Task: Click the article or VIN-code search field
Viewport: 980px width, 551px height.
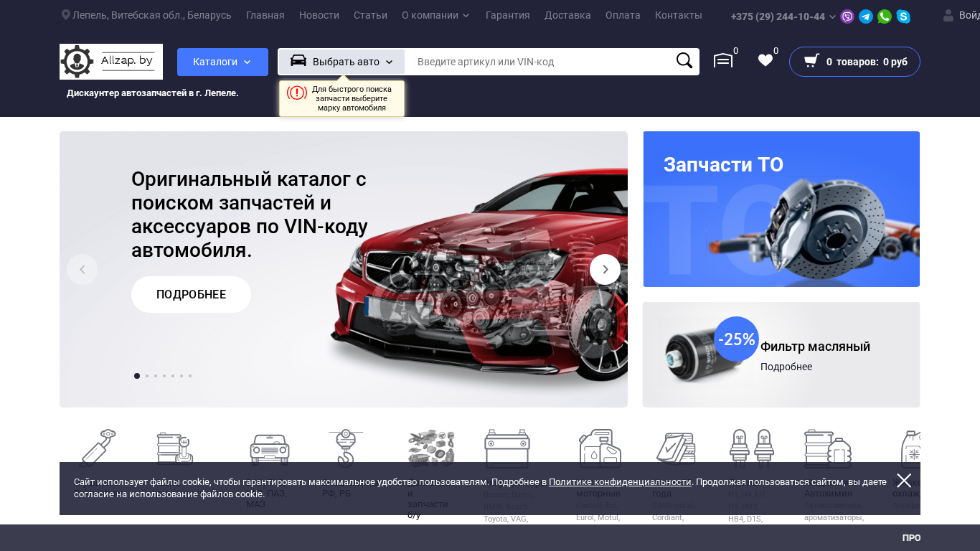Action: (x=540, y=62)
